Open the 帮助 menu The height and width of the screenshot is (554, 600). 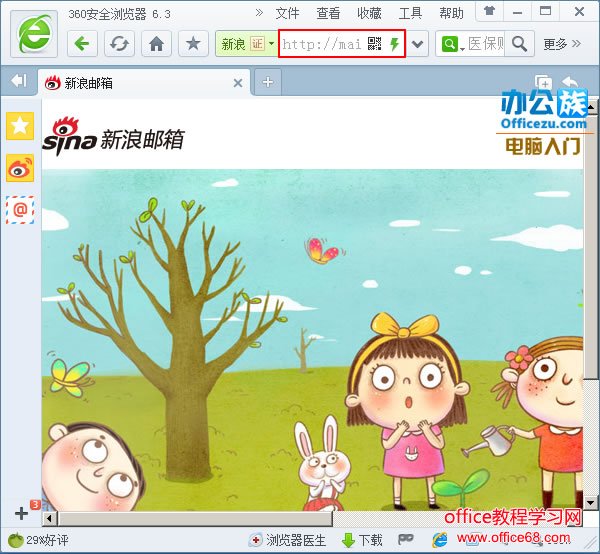click(x=451, y=13)
